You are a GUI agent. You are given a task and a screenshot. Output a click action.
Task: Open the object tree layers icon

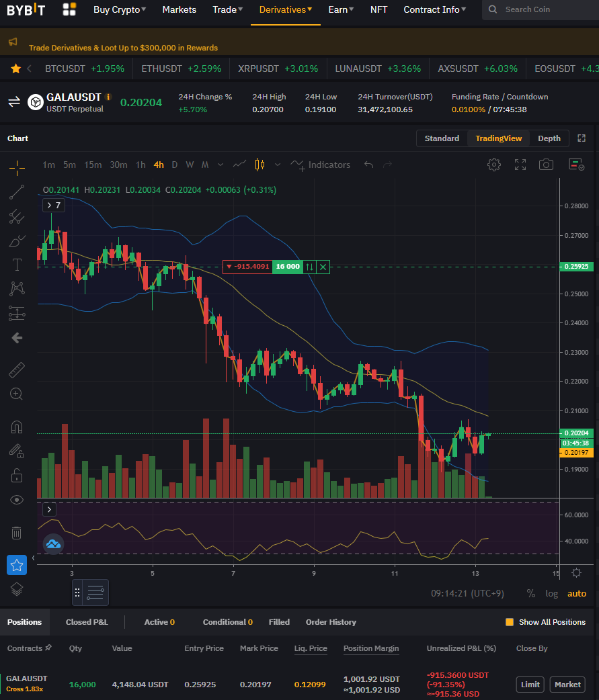tap(17, 590)
